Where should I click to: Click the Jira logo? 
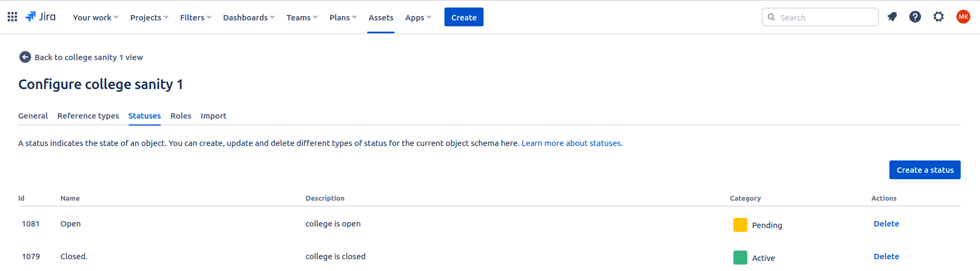pos(41,17)
